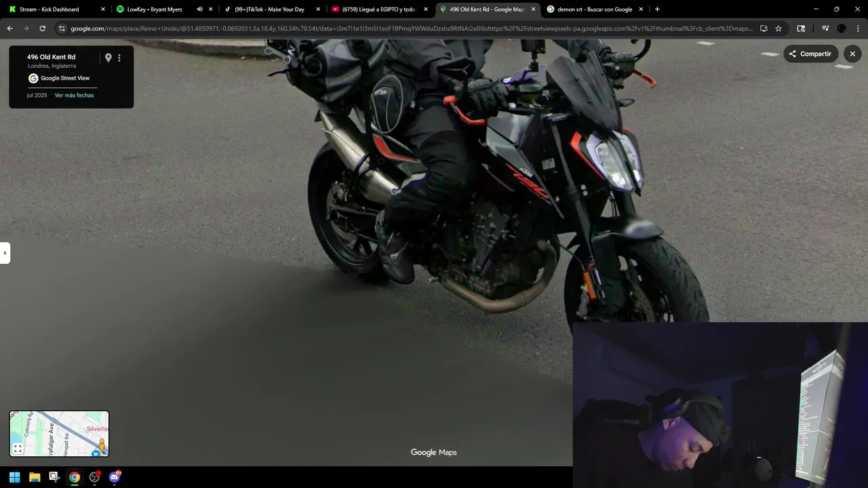Reload the Google Maps page
868x488 pixels.
42,28
